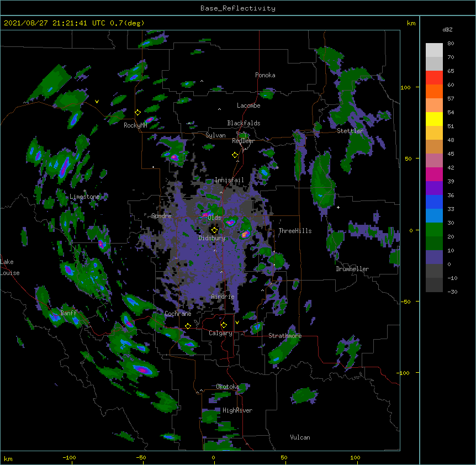The height and width of the screenshot is (465, 476).
Task: Pick the green 30 dBZ legend swatch
Action: tap(434, 230)
